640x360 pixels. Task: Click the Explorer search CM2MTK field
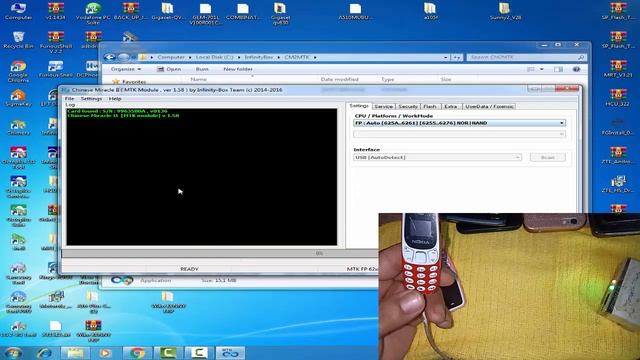[526, 57]
